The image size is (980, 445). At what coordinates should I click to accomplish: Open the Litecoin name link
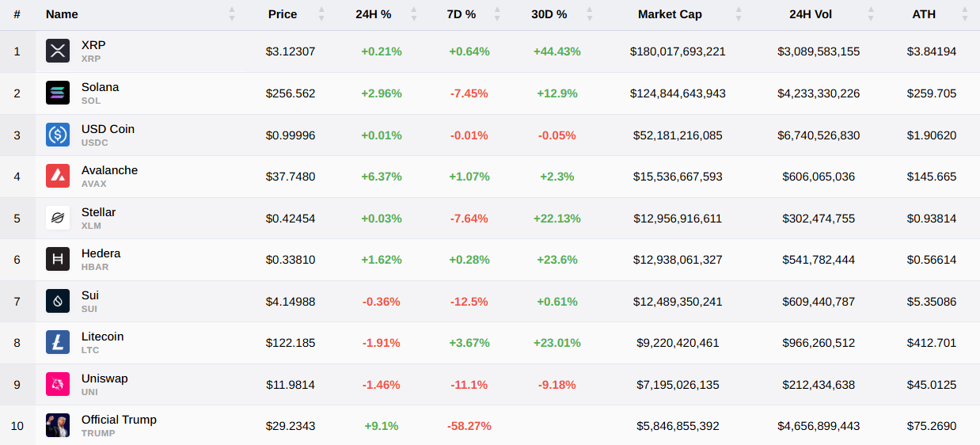[103, 337]
